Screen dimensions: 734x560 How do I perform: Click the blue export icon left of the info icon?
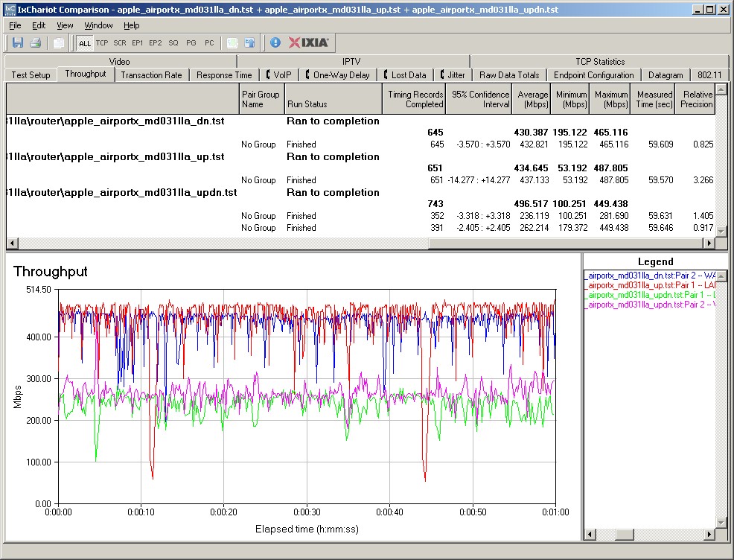coord(250,43)
